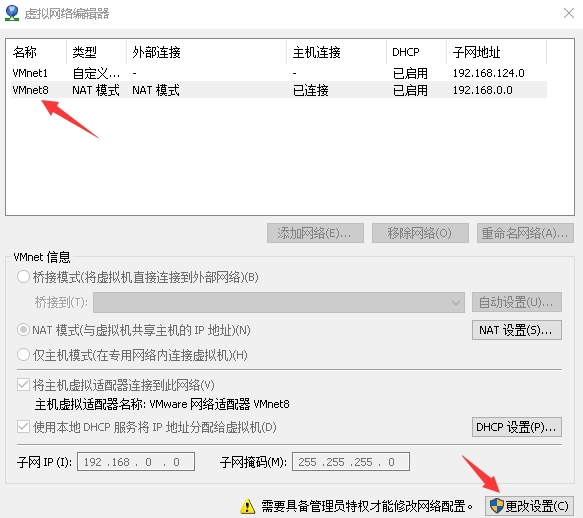Select 仅主机模式 radio button
Viewport: 583px width, 518px height.
pos(23,355)
